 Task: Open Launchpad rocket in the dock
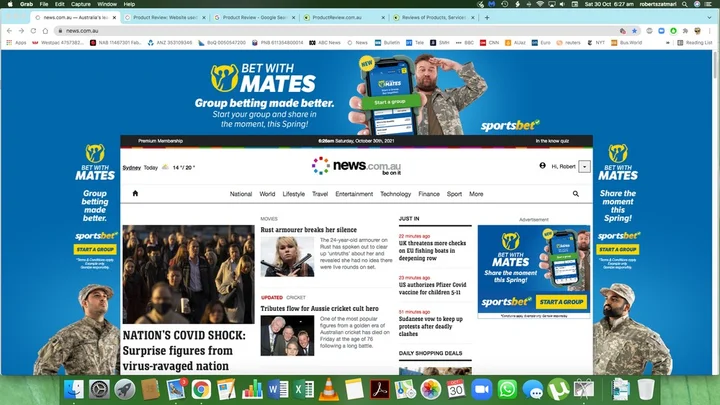coord(124,389)
